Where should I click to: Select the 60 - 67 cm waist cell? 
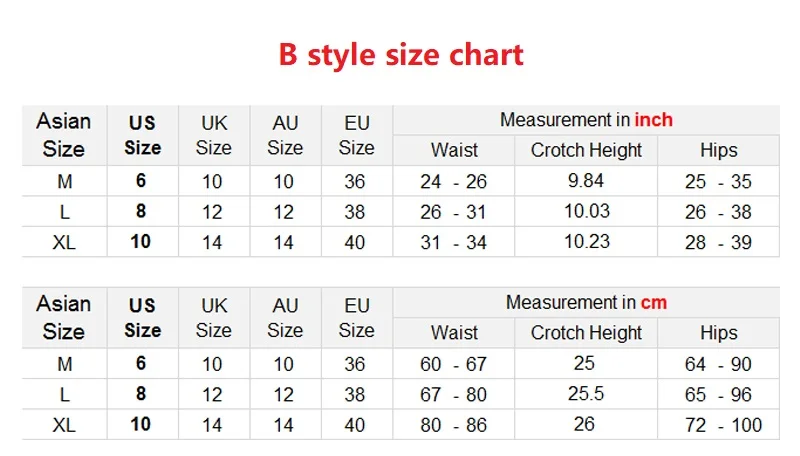454,364
